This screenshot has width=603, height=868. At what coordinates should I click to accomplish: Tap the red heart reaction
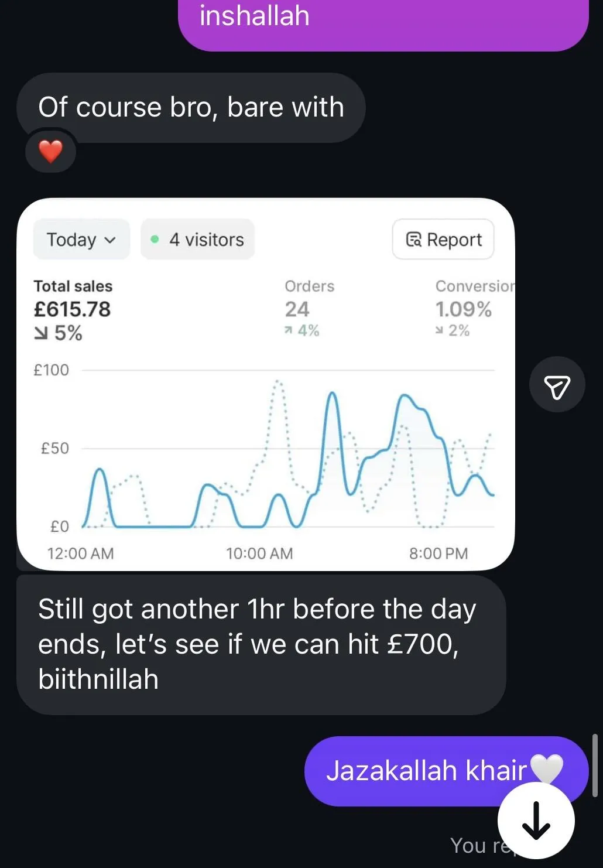tap(50, 152)
